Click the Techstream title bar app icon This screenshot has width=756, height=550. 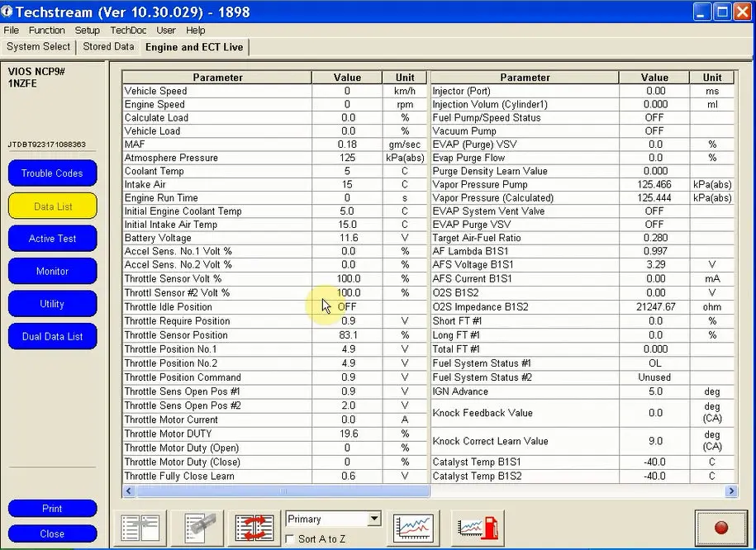click(x=7, y=11)
